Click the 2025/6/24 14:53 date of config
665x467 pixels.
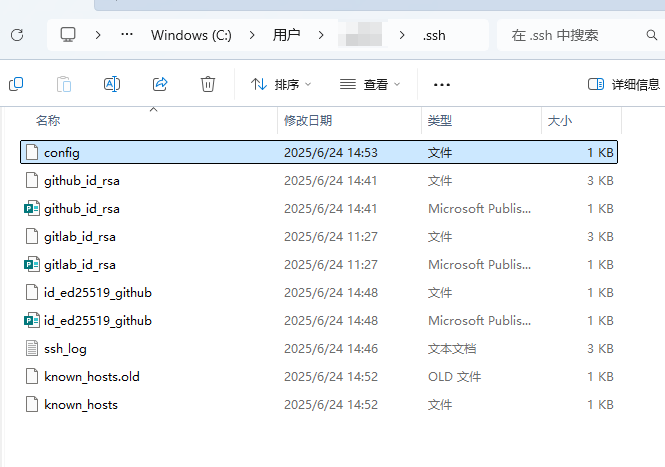tap(331, 152)
